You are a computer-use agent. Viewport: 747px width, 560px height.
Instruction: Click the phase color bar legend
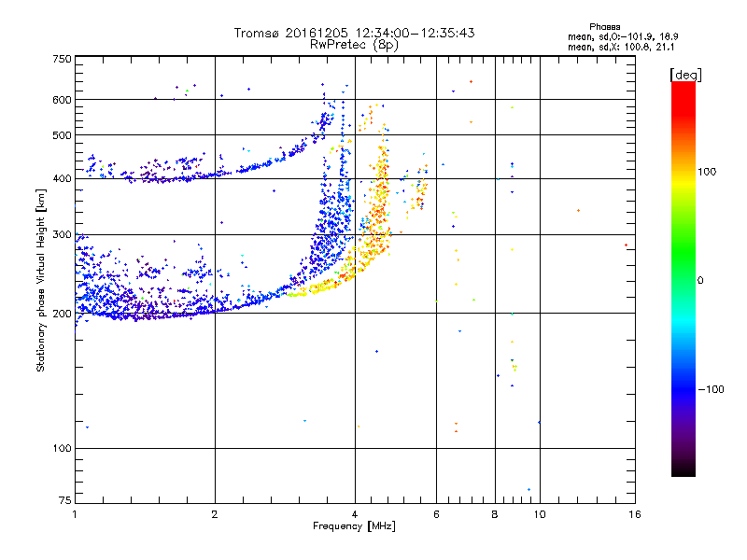(684, 278)
